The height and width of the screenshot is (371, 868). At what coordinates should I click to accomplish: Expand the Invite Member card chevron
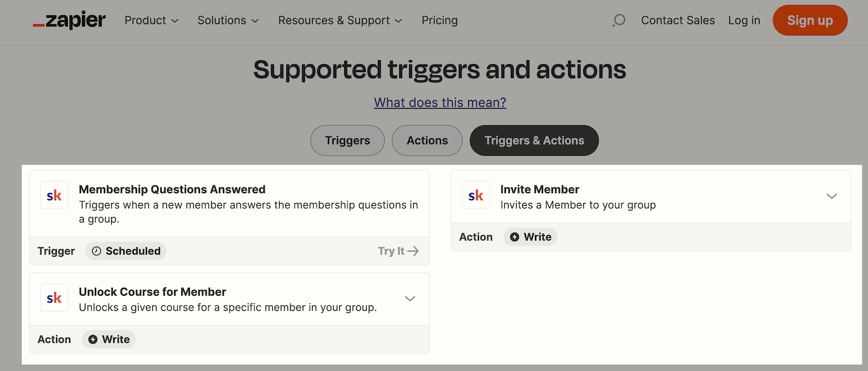[832, 196]
